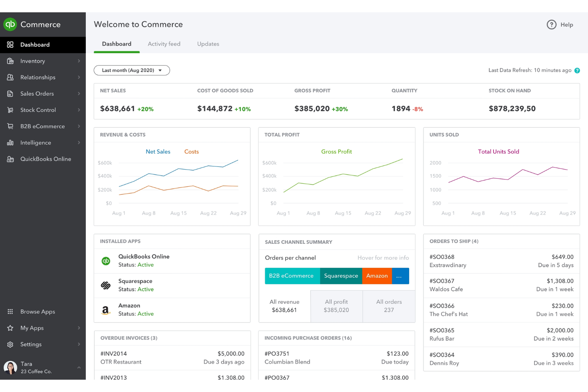Select the B2B eCommerce cart icon
This screenshot has height=392, width=588.
[x=10, y=126]
